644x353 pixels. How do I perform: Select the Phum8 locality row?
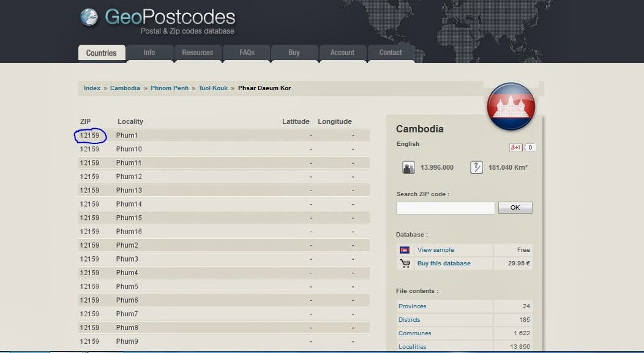click(x=224, y=328)
